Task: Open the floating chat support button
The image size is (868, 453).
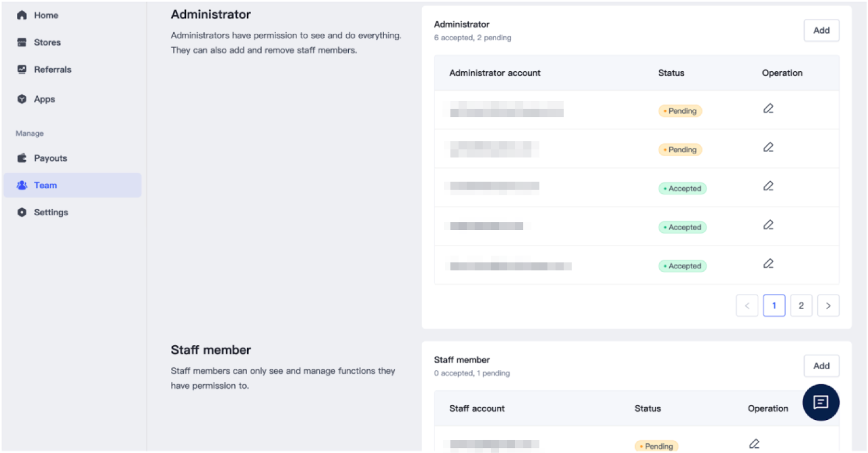Action: pyautogui.click(x=821, y=402)
